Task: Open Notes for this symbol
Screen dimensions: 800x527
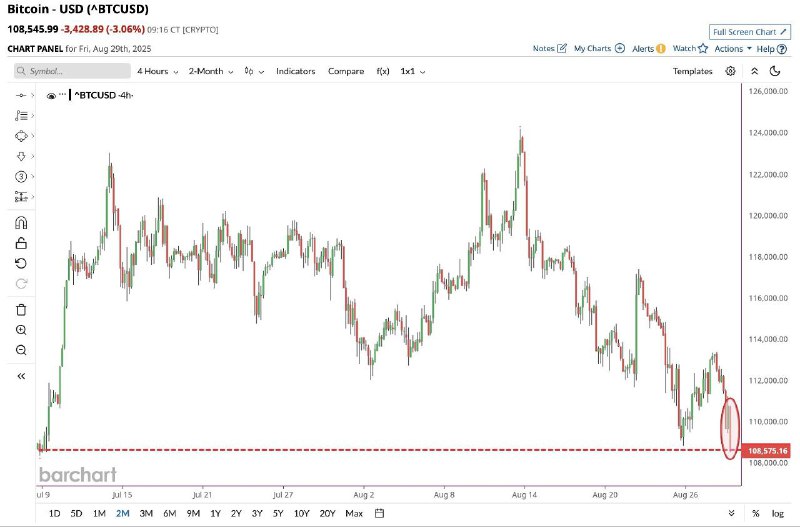Action: (x=549, y=48)
